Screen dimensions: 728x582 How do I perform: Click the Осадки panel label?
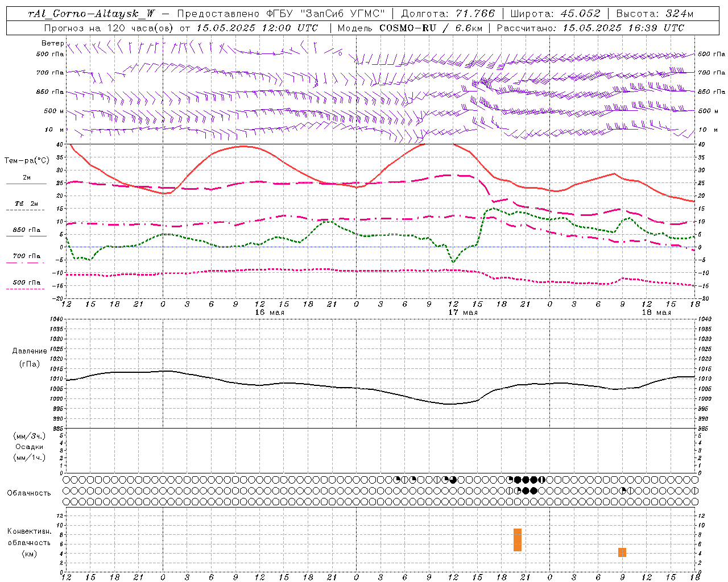(x=30, y=447)
